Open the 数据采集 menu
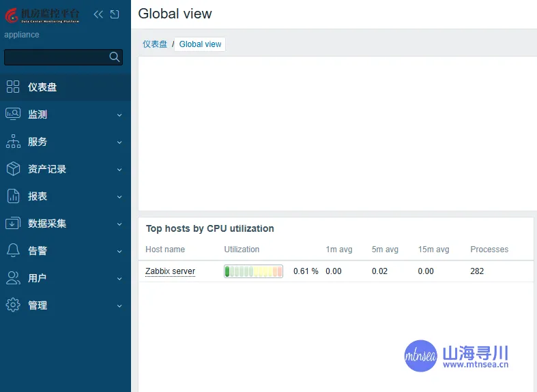 pos(66,224)
